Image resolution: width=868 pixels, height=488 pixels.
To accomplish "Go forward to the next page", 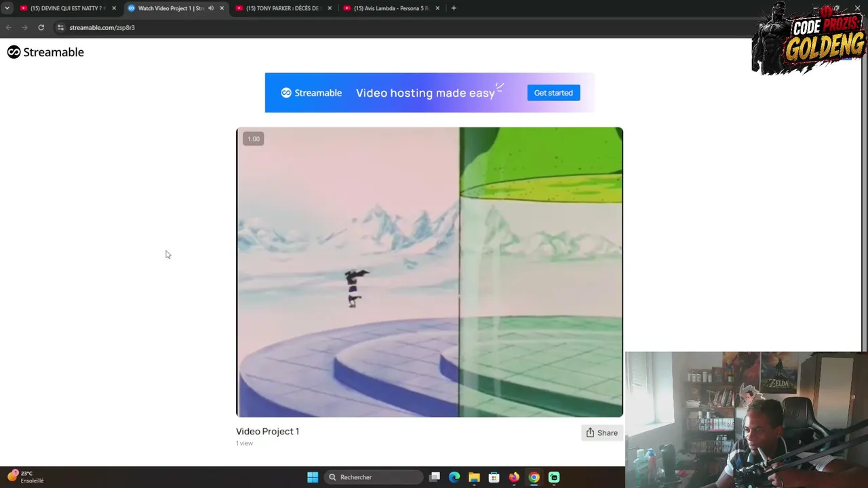I will pyautogui.click(x=25, y=27).
